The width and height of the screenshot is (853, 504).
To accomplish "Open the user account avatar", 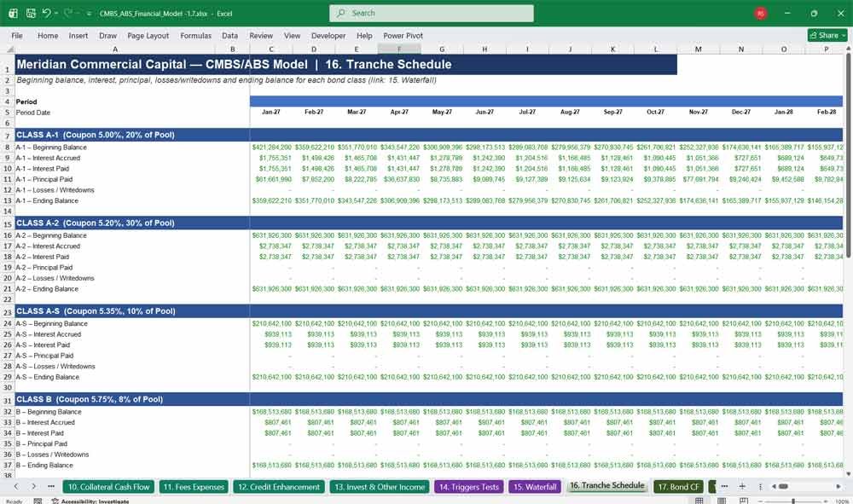I will (x=761, y=13).
